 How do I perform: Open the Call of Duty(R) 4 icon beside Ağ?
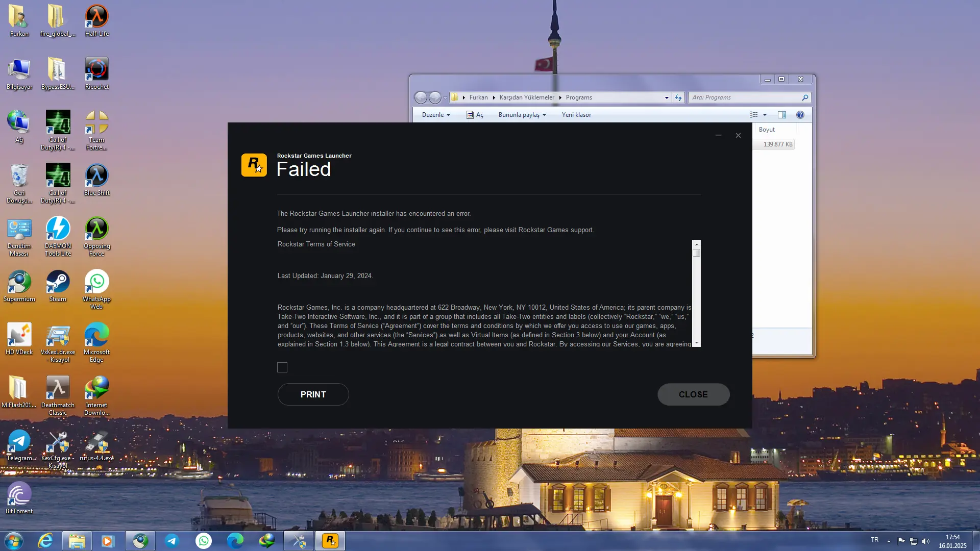click(x=58, y=131)
